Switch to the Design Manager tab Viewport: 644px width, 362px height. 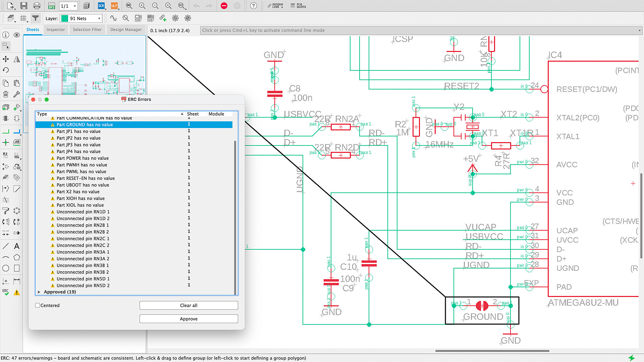pyautogui.click(x=126, y=29)
